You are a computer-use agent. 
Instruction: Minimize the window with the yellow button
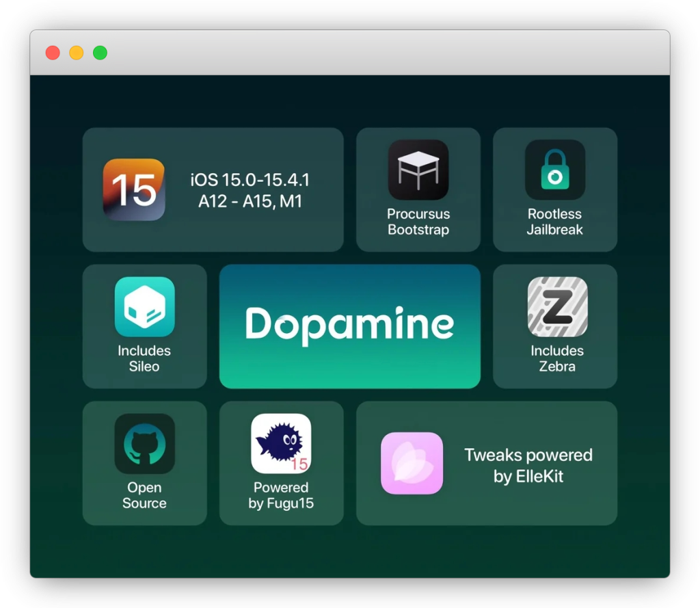point(77,53)
